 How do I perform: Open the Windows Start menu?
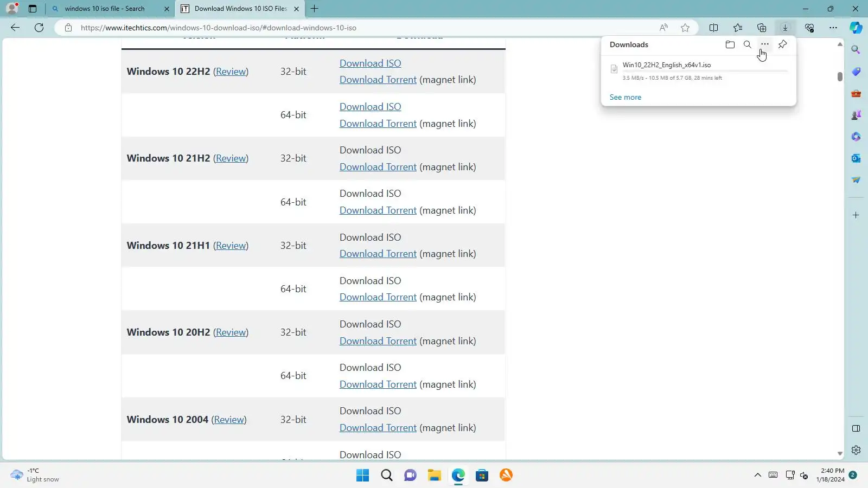coord(363,476)
